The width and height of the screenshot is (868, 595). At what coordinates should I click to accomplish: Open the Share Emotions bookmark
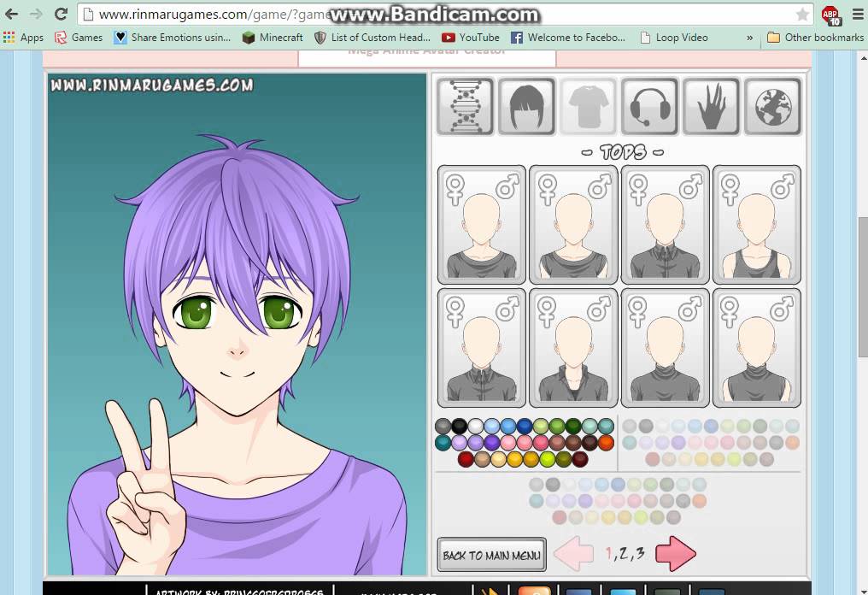click(x=173, y=38)
